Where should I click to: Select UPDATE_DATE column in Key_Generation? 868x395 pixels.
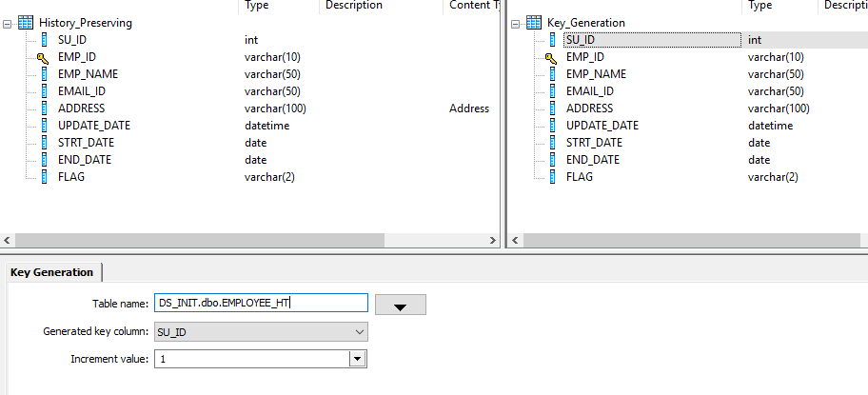[602, 126]
